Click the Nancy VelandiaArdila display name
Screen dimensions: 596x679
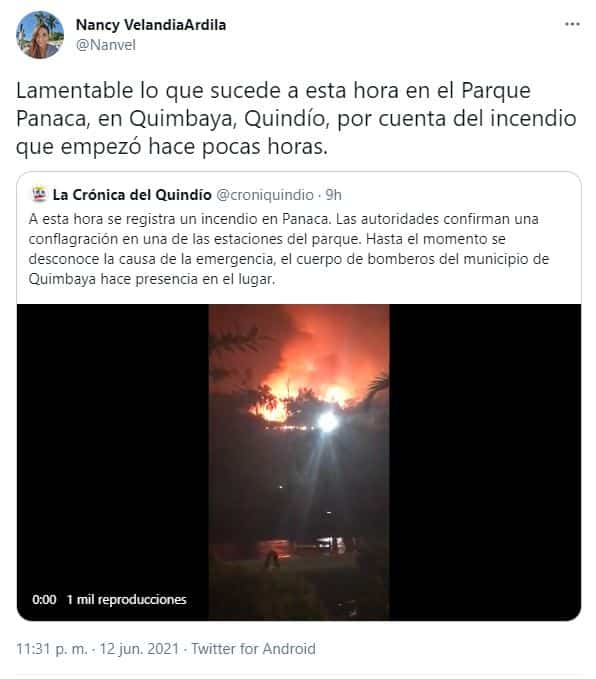click(151, 25)
